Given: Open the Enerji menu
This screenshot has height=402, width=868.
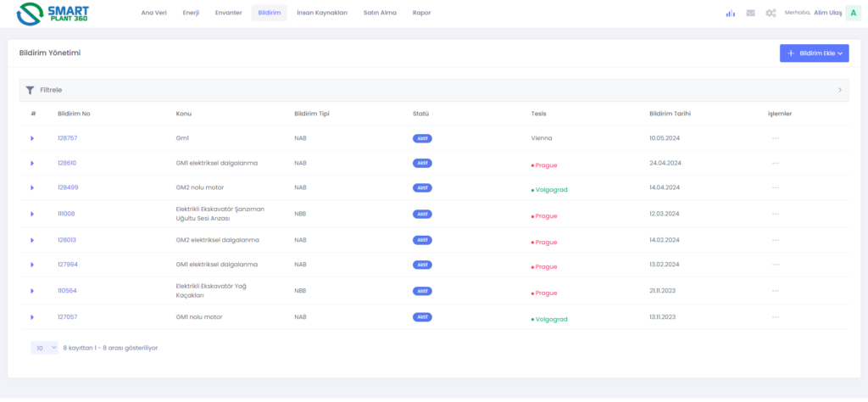Looking at the screenshot, I should pos(191,13).
